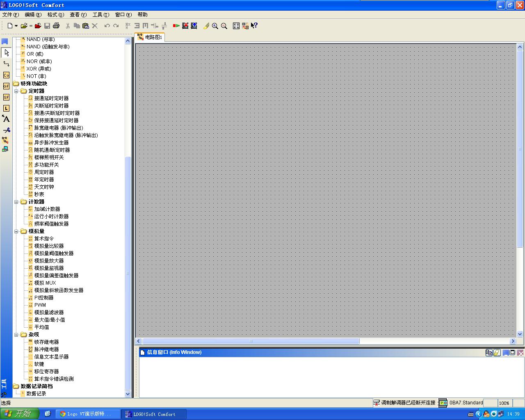This screenshot has height=420, width=525.
Task: Open the L data log tool
Action: [6, 108]
